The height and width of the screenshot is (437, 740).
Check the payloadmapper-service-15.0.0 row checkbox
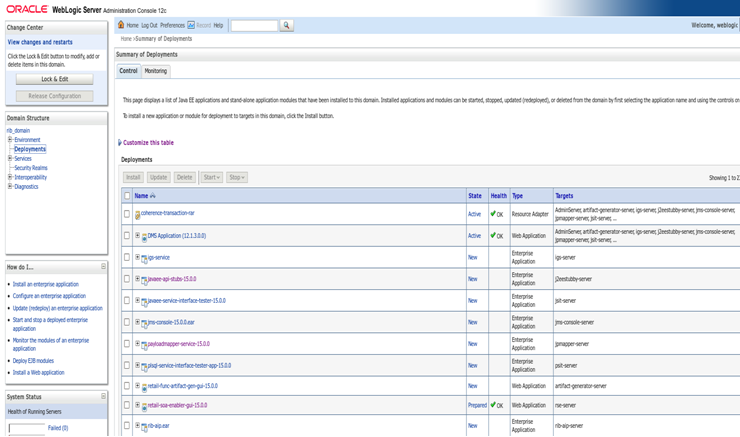point(127,344)
